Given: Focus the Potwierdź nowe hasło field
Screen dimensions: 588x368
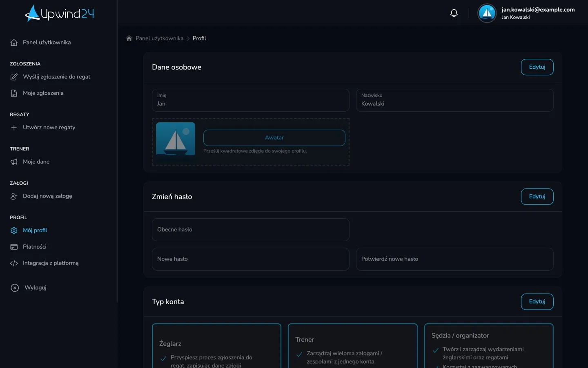Looking at the screenshot, I should [455, 259].
